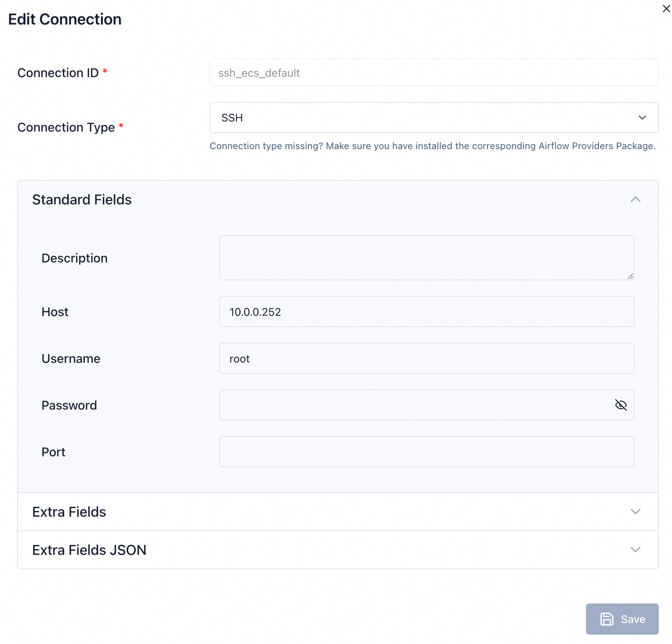Click the SSH value in Connection Type

click(232, 118)
